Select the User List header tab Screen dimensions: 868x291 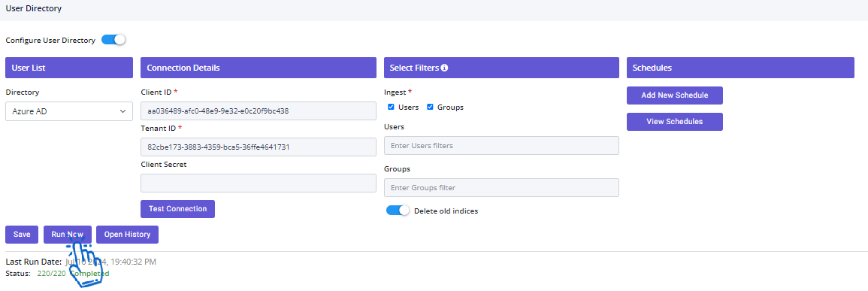pyautogui.click(x=69, y=68)
